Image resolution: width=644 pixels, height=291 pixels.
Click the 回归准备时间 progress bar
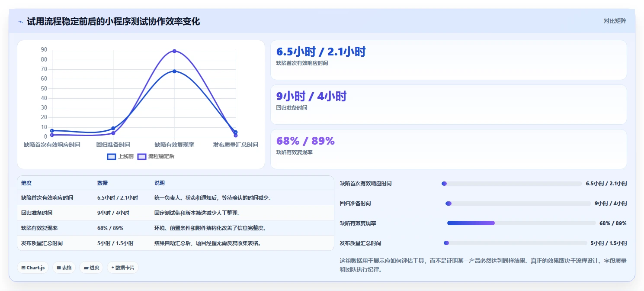click(518, 204)
